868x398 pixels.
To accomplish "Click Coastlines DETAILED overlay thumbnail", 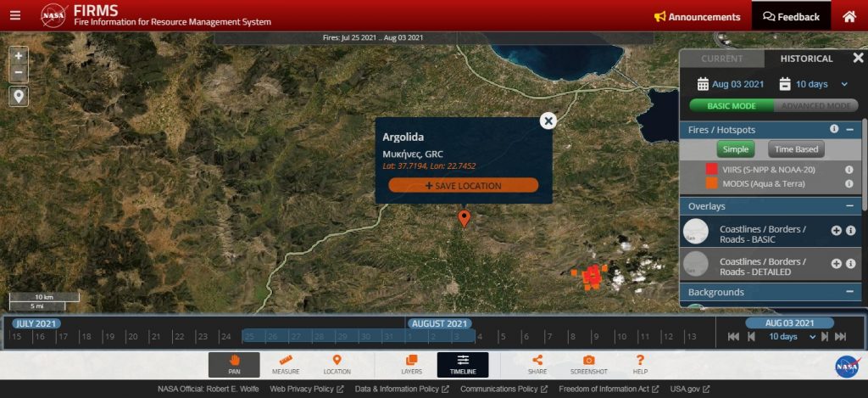I will 696,264.
